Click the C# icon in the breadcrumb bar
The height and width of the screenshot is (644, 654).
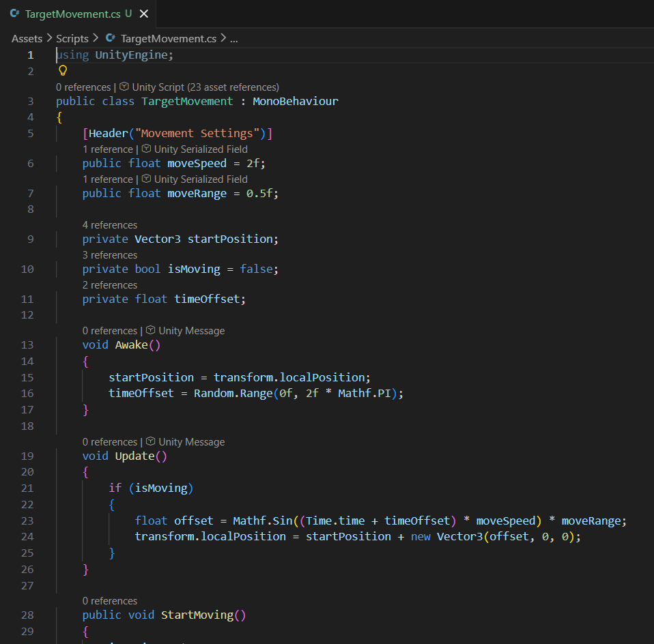coord(110,38)
